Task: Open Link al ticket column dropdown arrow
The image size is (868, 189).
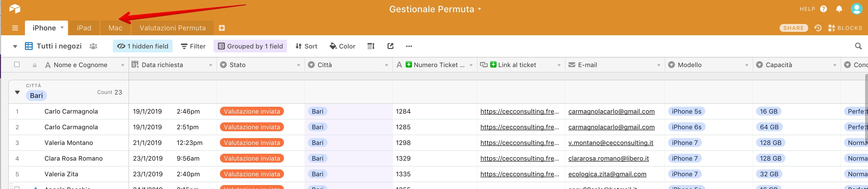Action: [x=559, y=65]
